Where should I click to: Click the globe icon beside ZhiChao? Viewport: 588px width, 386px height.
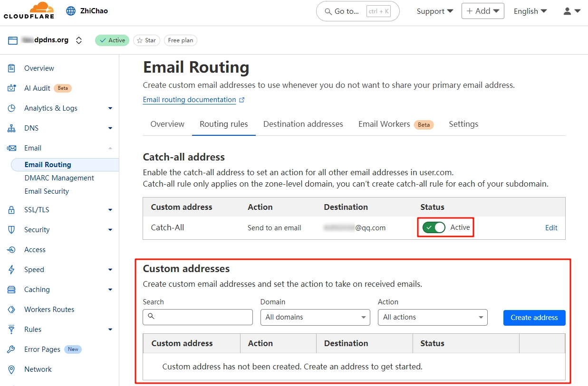(x=71, y=11)
